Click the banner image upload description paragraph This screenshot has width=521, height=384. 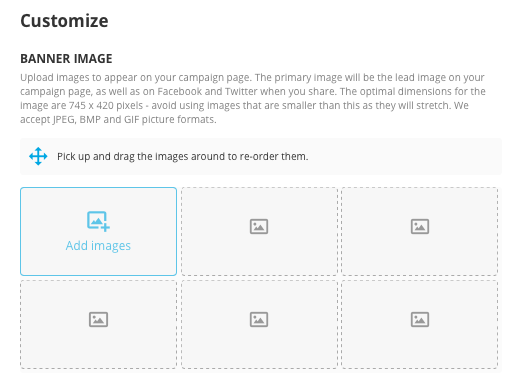click(x=253, y=98)
